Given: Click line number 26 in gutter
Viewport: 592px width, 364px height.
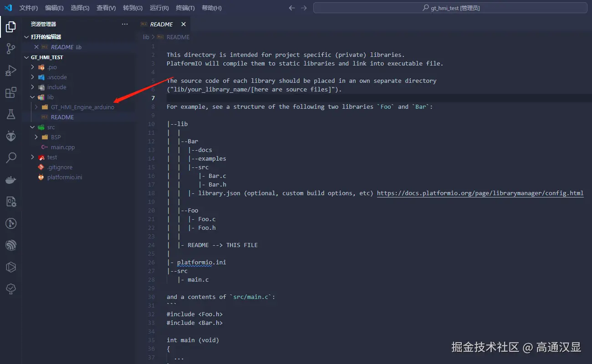Looking at the screenshot, I should point(152,262).
